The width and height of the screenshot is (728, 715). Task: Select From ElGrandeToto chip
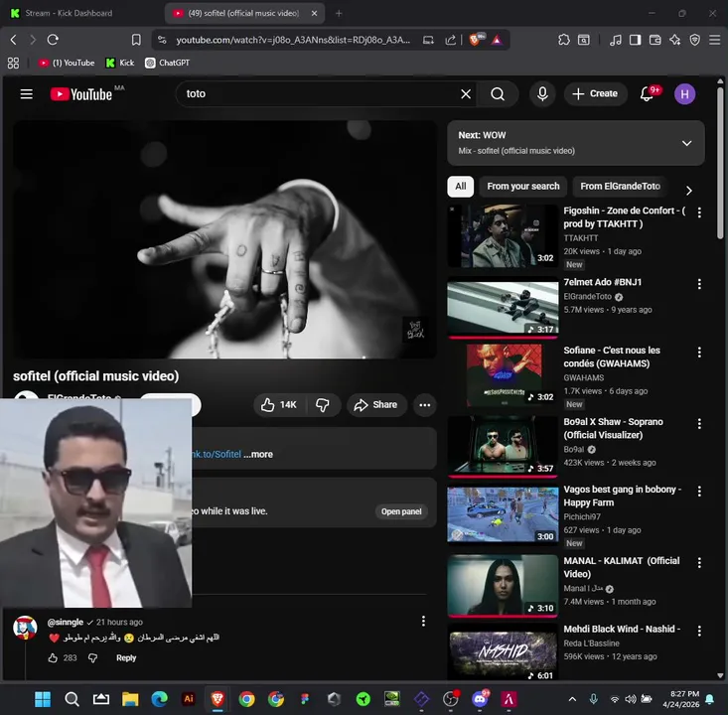[621, 186]
